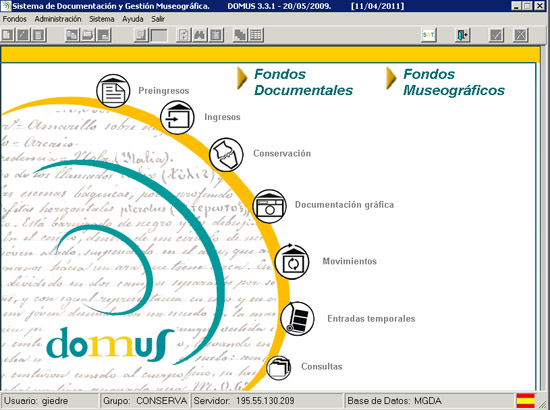The width and height of the screenshot is (550, 410).
Task: Click the pencil edit toolbar icon
Action: click(x=23, y=35)
